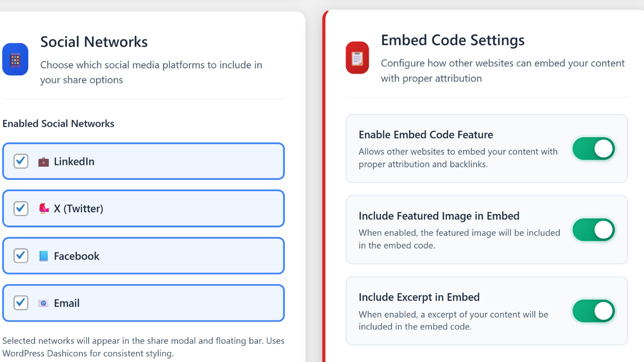Disable the Enable Embed Code Feature toggle
This screenshot has width=644, height=362.
[594, 149]
